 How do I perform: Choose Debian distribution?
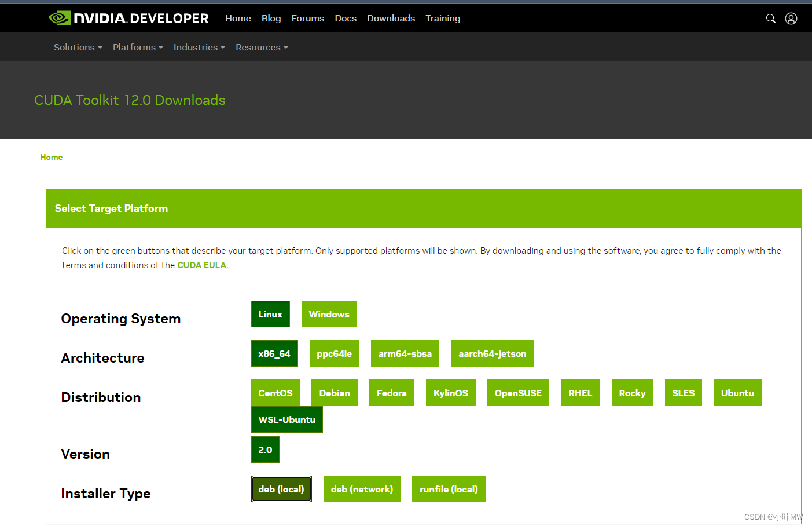(x=335, y=393)
